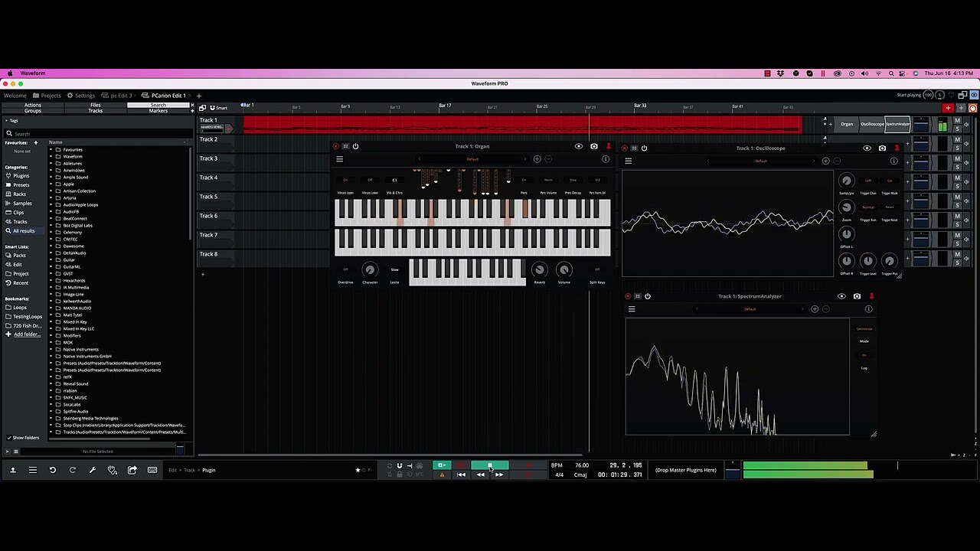Click wrench tools icon in bottom toolbar
Image resolution: width=980 pixels, height=551 pixels.
point(92,470)
